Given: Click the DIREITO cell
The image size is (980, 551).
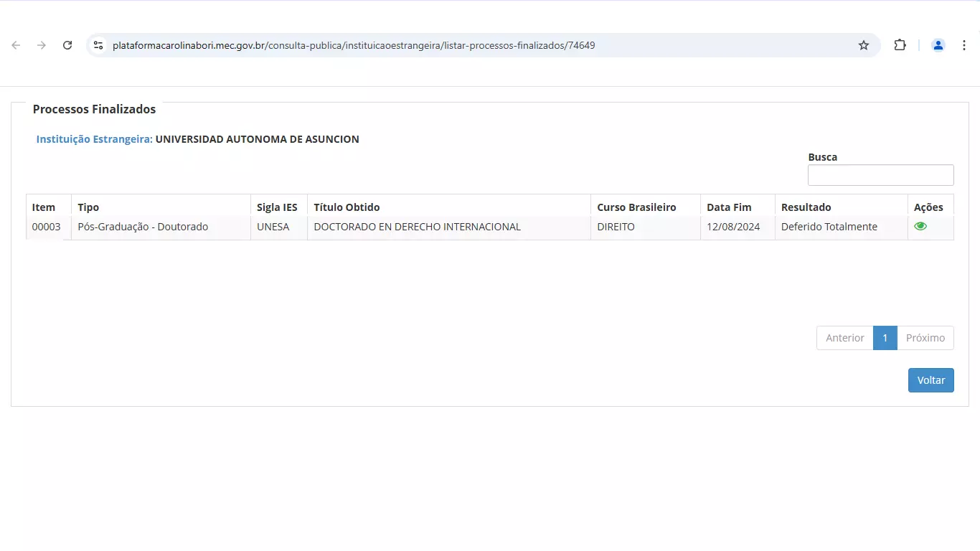Looking at the screenshot, I should point(646,227).
